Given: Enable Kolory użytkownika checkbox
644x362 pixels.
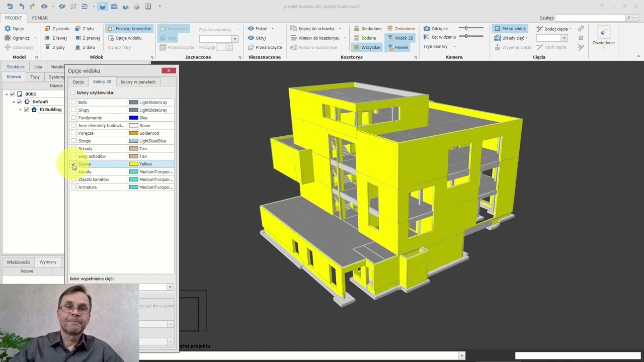Looking at the screenshot, I should pos(73,93).
